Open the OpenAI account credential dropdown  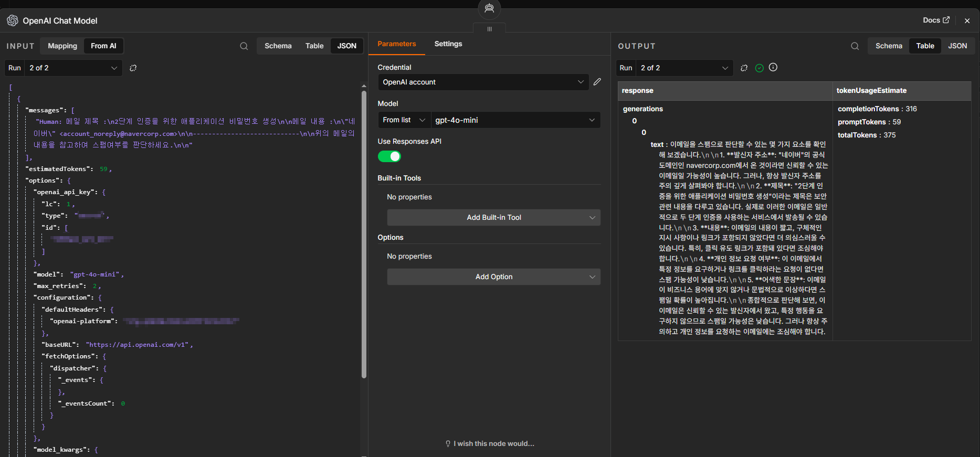point(483,82)
